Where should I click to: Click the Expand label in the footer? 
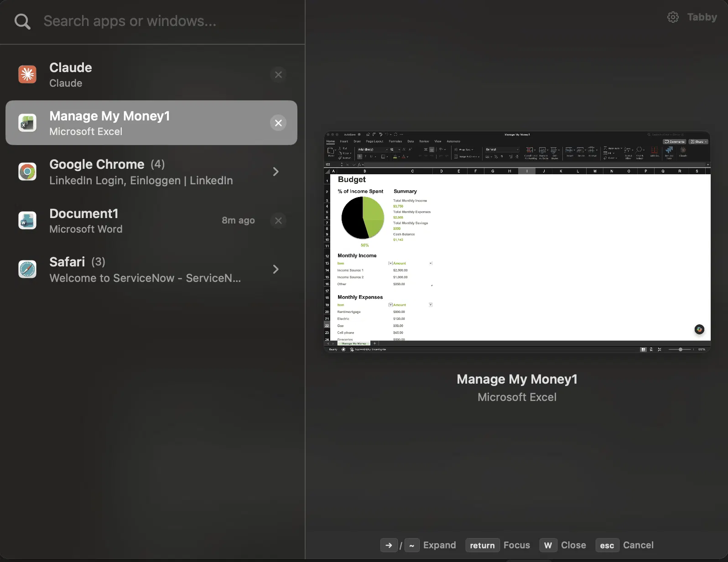pyautogui.click(x=440, y=545)
